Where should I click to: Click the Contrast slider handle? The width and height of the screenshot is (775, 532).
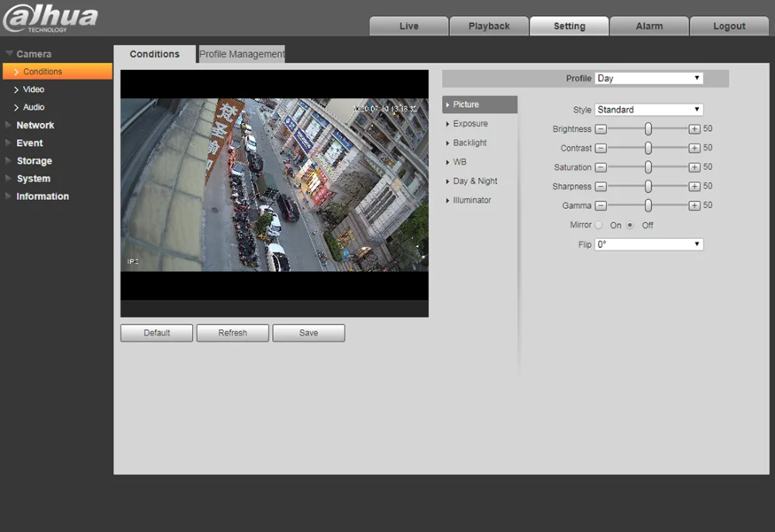[x=648, y=148]
